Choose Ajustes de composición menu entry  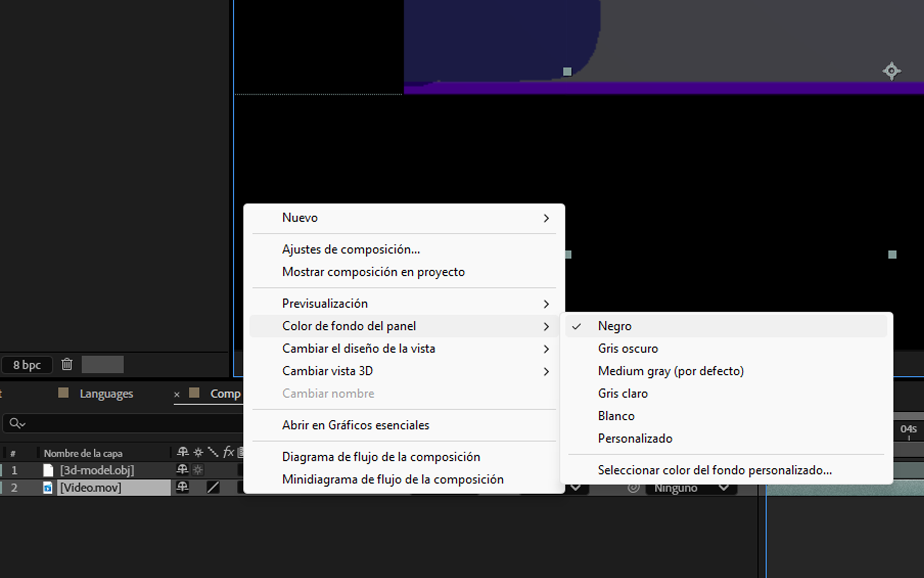pyautogui.click(x=350, y=249)
